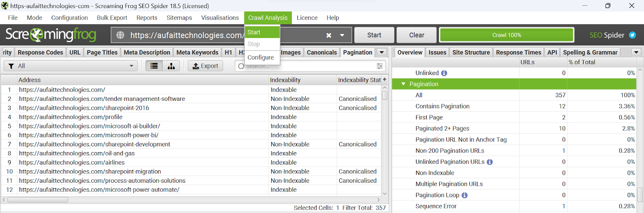Select the oil-and-gas URL row

pyautogui.click(x=191, y=153)
